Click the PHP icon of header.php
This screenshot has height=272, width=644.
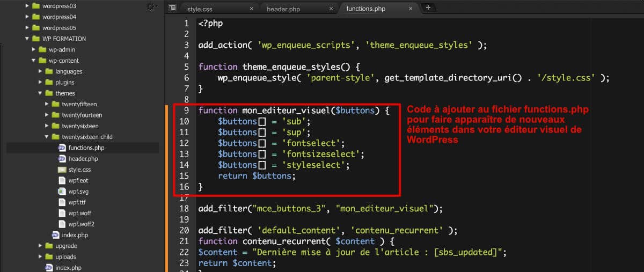click(62, 159)
